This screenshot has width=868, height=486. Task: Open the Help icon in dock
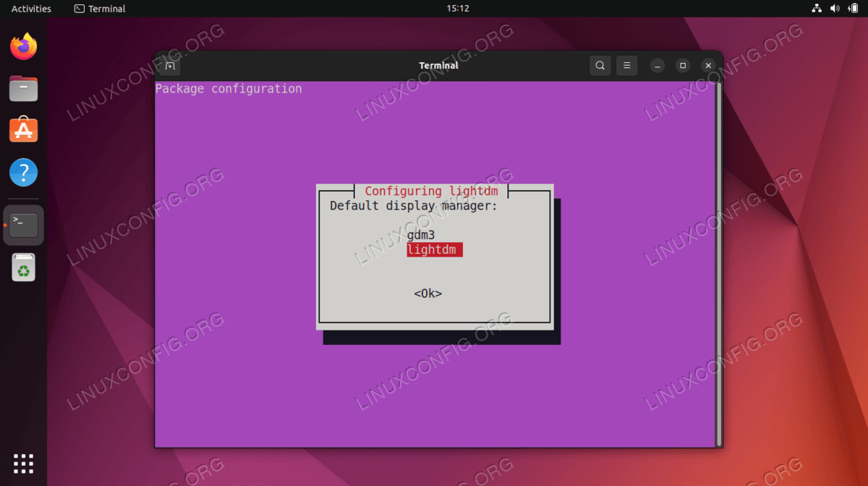[x=24, y=173]
